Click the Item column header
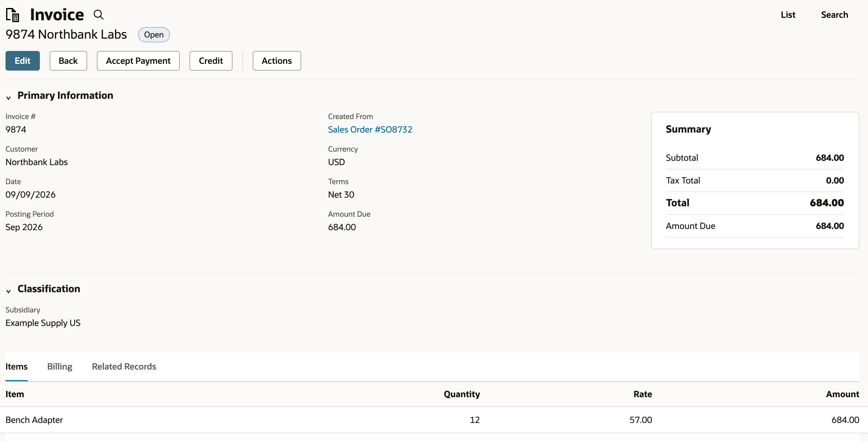The width and height of the screenshot is (868, 442). [15, 394]
